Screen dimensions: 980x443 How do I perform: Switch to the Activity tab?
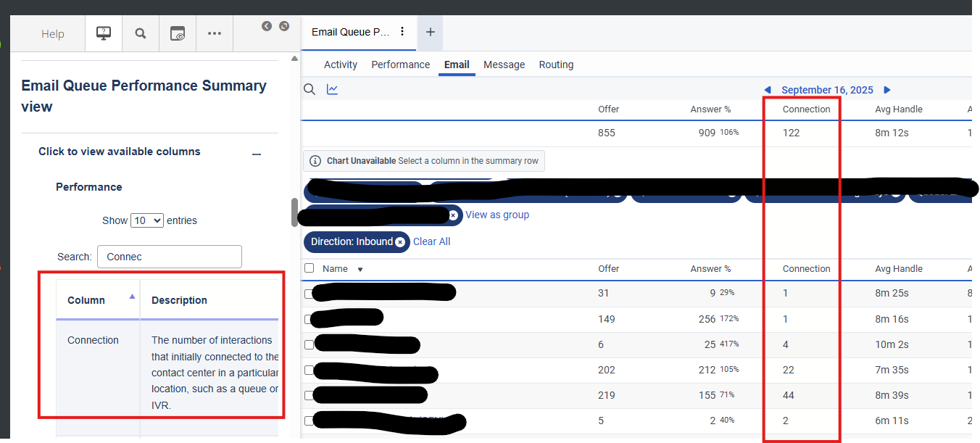click(x=341, y=65)
